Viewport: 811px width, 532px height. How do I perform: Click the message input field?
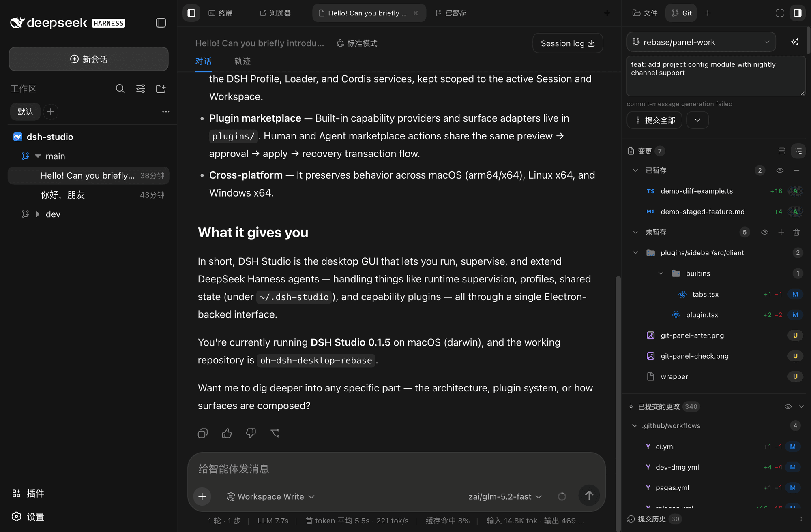[396, 469]
